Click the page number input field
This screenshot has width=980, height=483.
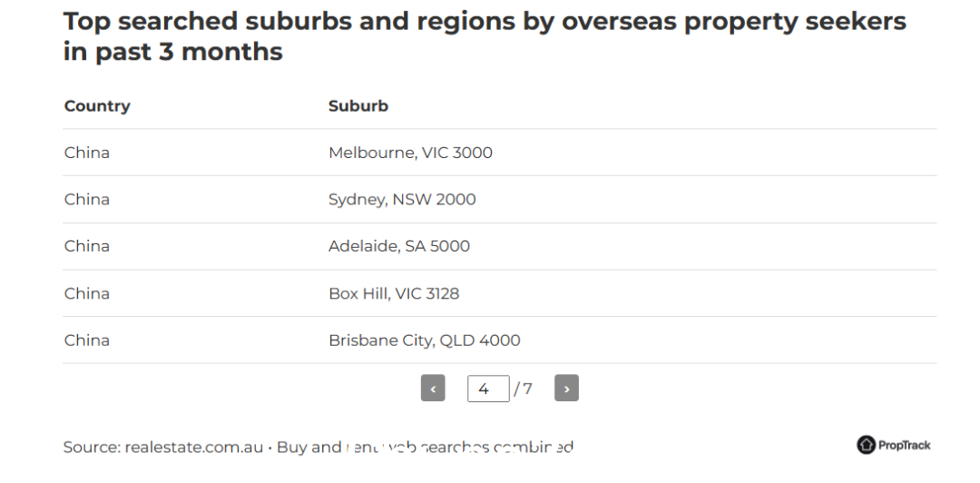pos(488,389)
